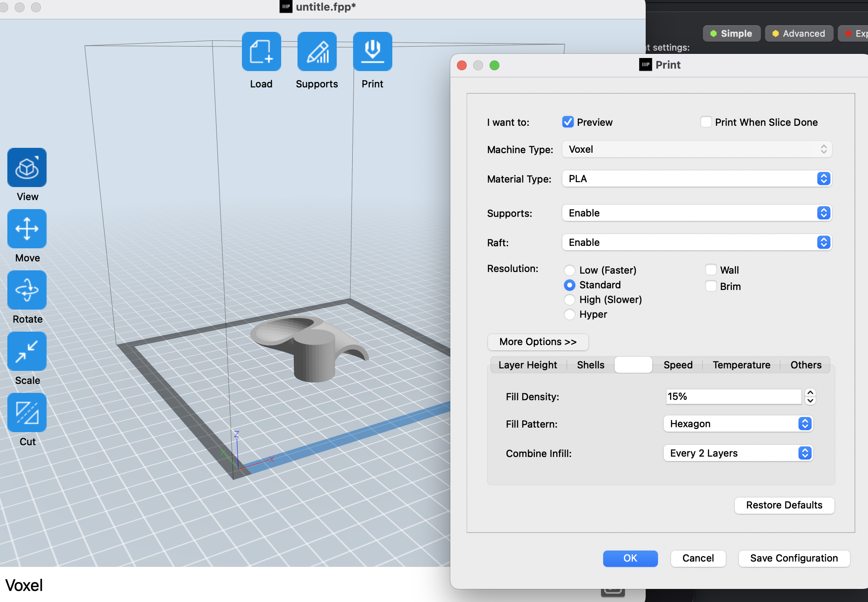
Task: Switch to the Speed tab
Action: (x=678, y=365)
